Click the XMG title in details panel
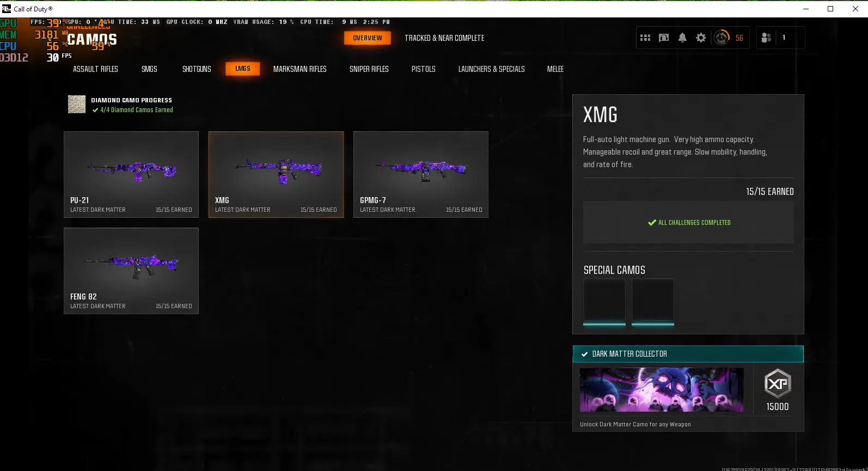This screenshot has width=868, height=471. pyautogui.click(x=600, y=115)
